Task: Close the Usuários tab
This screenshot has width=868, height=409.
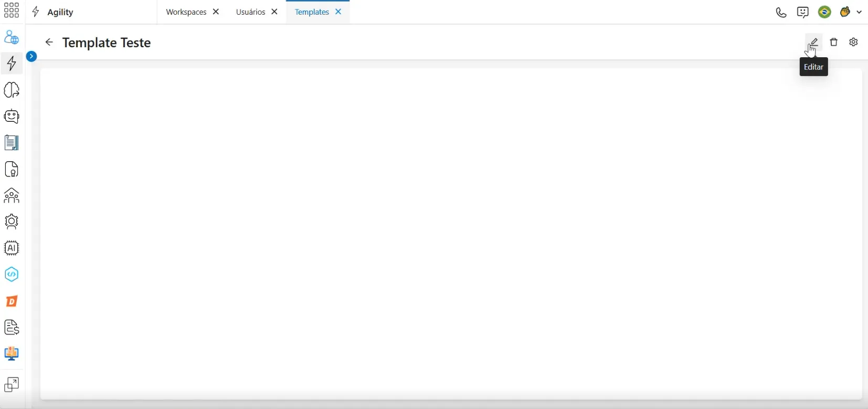Action: (274, 12)
